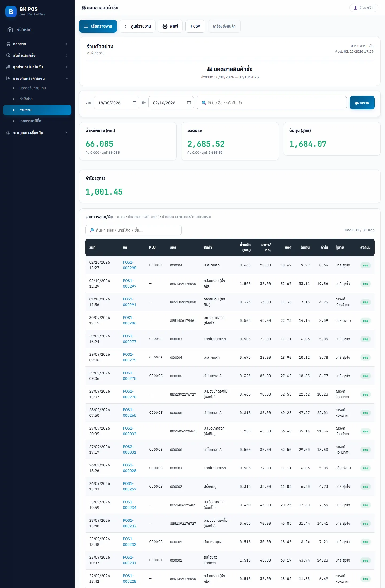
Task: Expand the ลูกค้าและโปรโมชั่น sidebar section
Action: (x=37, y=67)
